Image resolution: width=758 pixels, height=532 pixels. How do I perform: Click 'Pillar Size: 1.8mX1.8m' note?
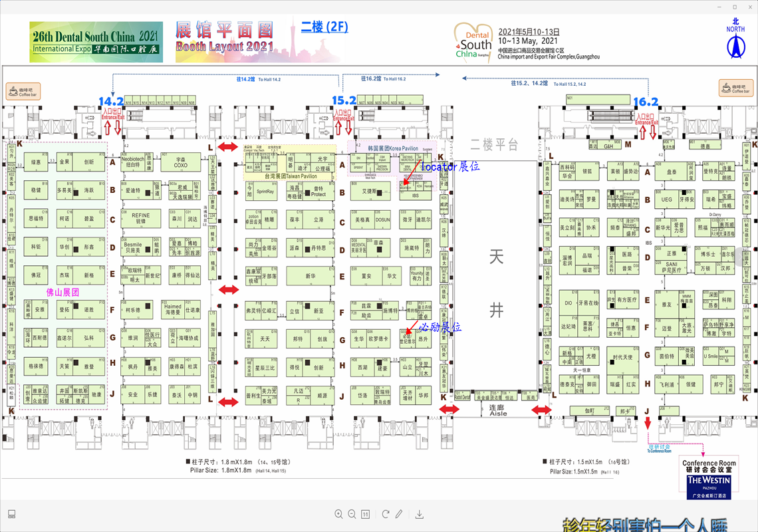click(x=221, y=470)
